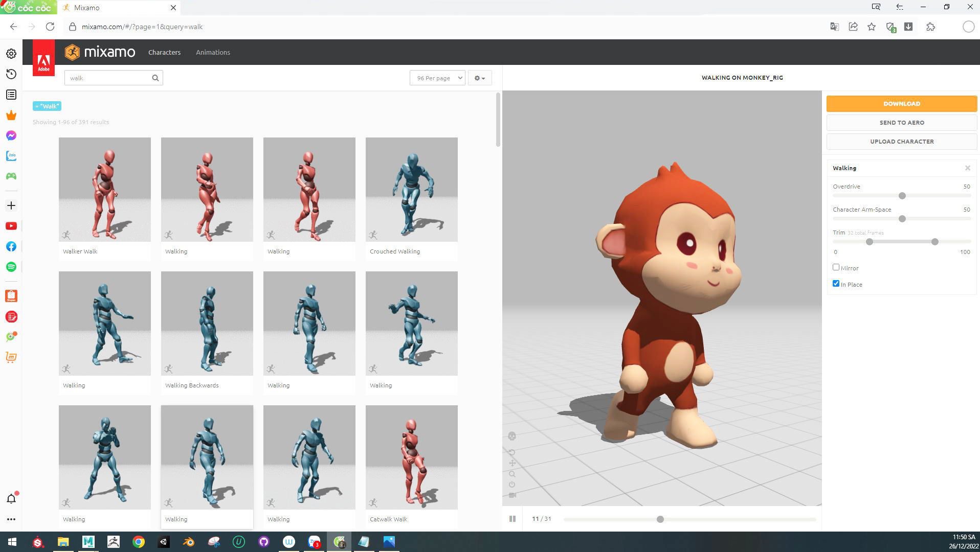Click the rotate camera icon in viewer
Viewport: 980px width, 552px height.
click(512, 452)
